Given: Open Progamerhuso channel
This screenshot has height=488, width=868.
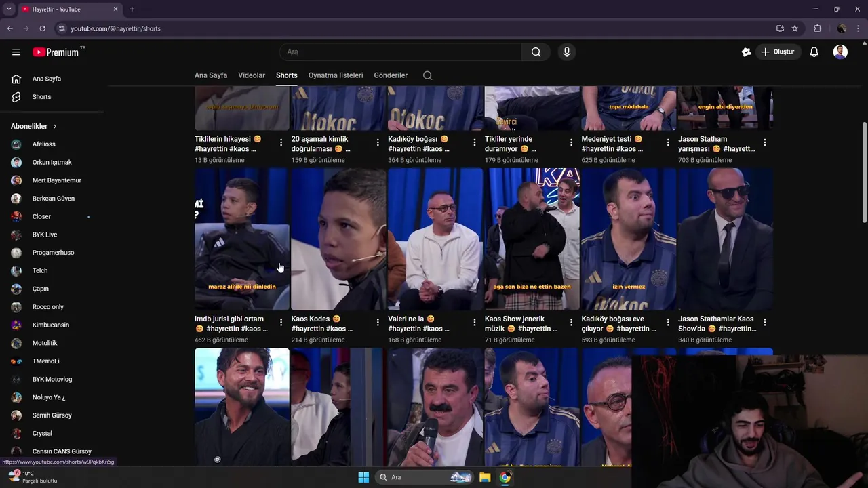Looking at the screenshot, I should pyautogui.click(x=53, y=253).
